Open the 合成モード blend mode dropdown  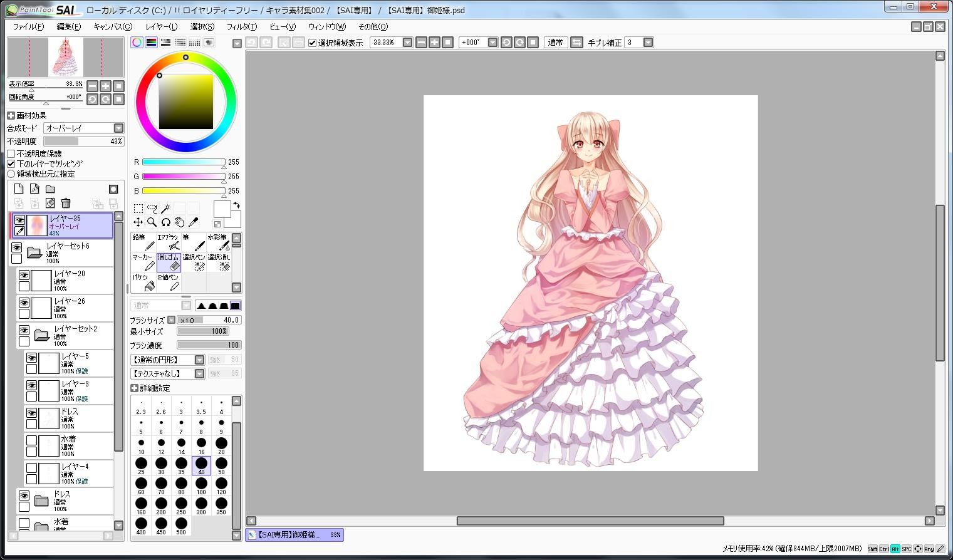click(x=118, y=128)
